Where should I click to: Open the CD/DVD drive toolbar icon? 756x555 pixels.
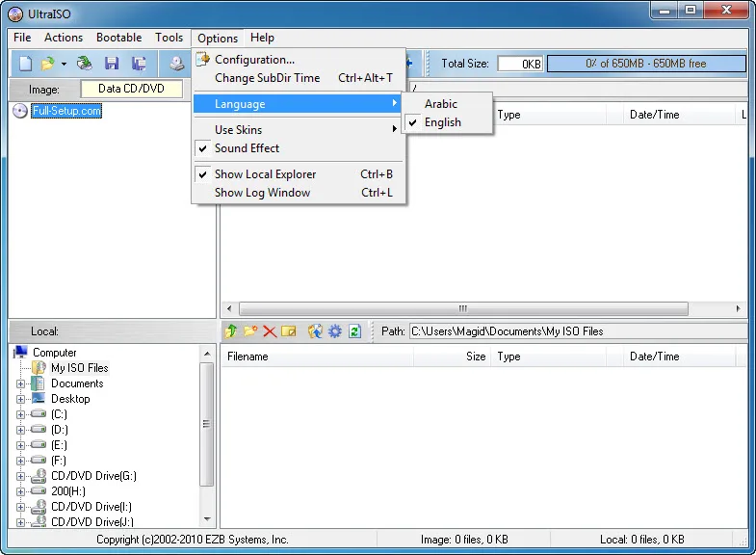point(176,64)
